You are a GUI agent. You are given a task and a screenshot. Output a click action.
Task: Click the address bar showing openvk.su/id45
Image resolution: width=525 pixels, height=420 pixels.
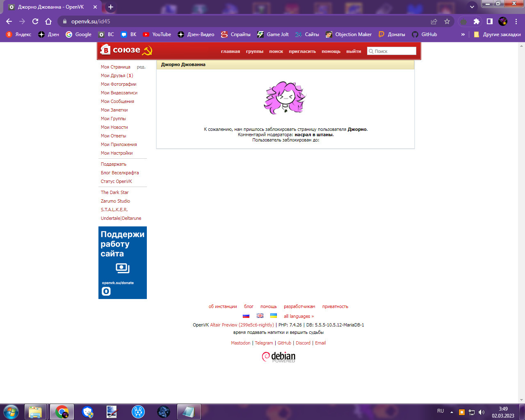point(246,21)
